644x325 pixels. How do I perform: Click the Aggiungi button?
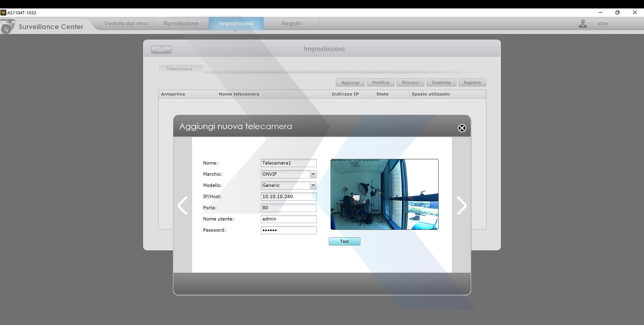(350, 83)
